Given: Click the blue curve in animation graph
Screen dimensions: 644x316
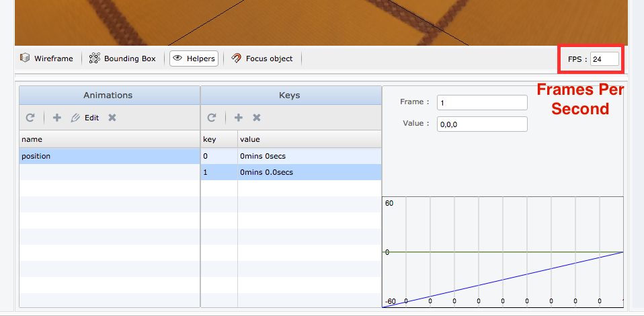Looking at the screenshot, I should tap(503, 280).
